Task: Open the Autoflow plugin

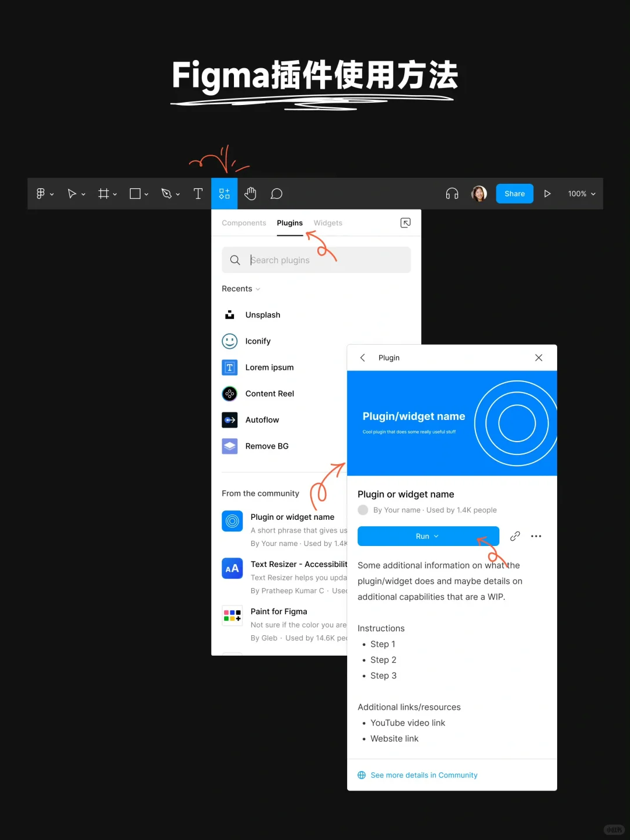Action: point(262,420)
